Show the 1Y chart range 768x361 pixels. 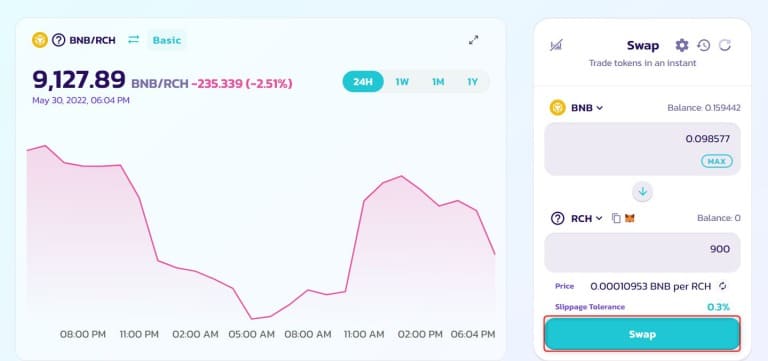pyautogui.click(x=472, y=82)
